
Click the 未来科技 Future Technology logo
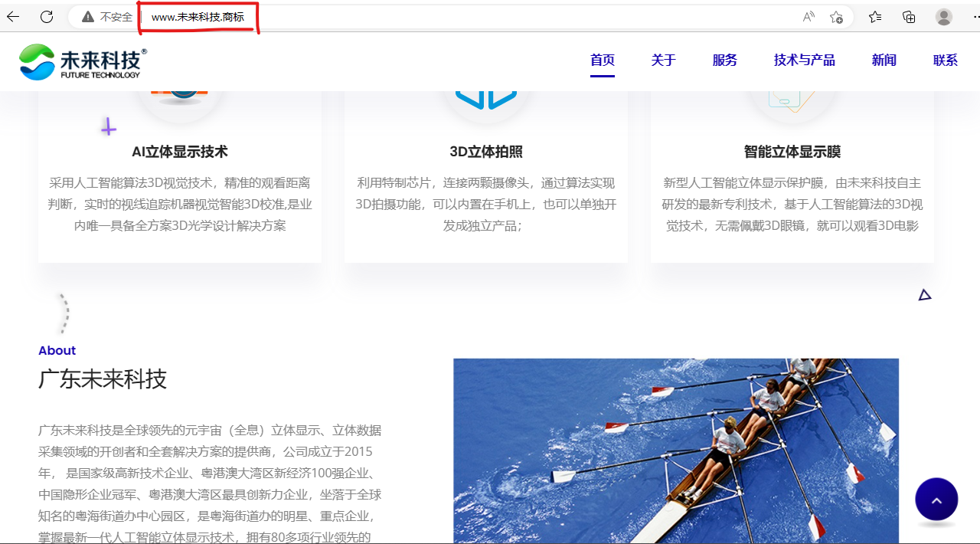click(x=83, y=61)
